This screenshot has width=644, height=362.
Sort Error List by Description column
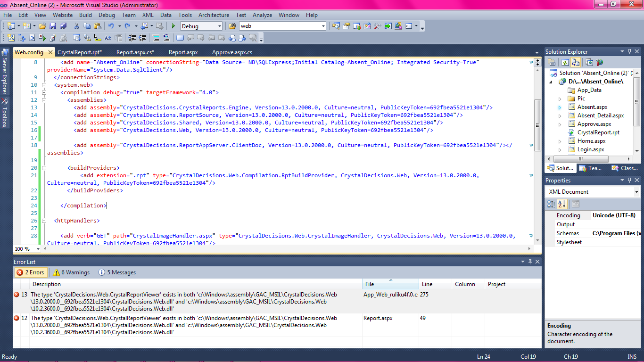pyautogui.click(x=197, y=284)
